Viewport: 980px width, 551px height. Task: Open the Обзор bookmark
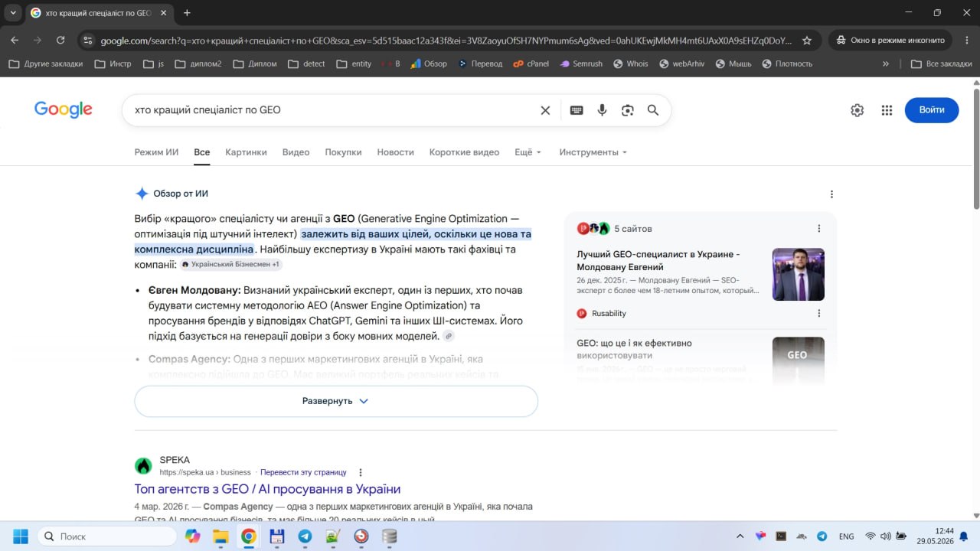coord(429,64)
